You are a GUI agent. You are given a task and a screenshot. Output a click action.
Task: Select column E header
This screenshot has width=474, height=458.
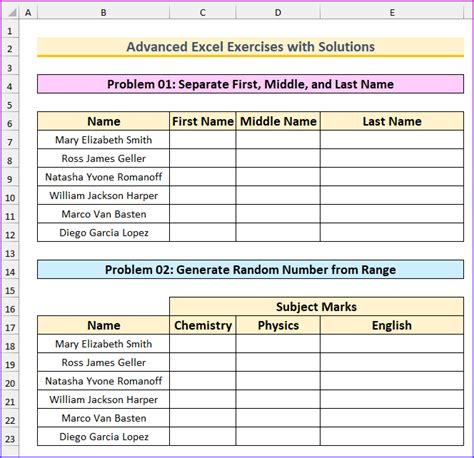[392, 13]
